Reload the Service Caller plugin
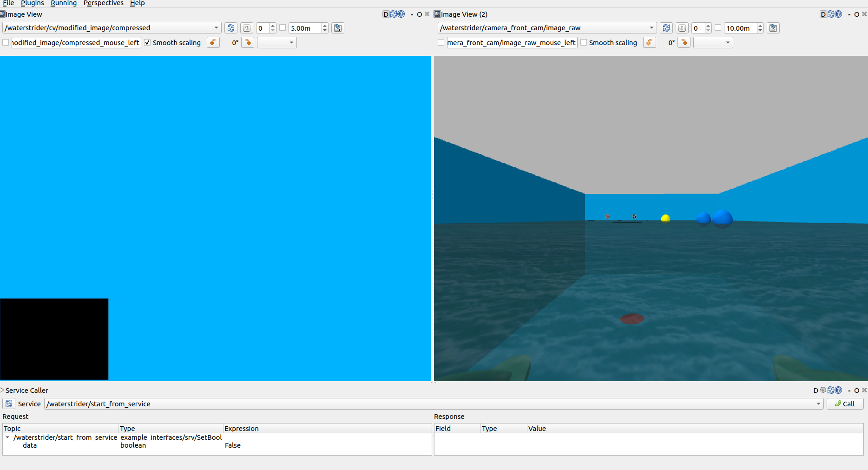Viewport: 868px width, 470px height. (x=831, y=390)
